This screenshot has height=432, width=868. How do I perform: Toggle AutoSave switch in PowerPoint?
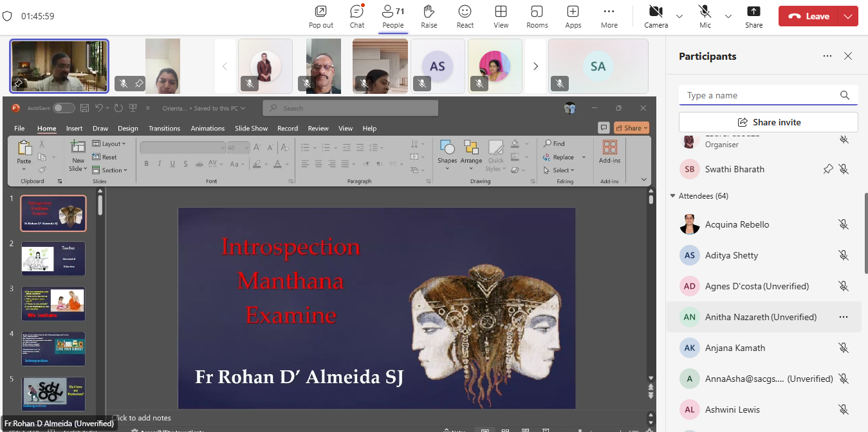pos(64,108)
